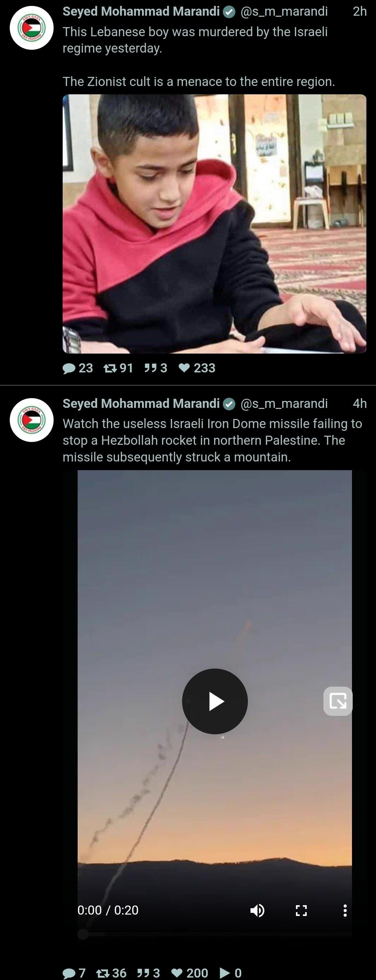The image size is (376, 980).
Task: Like the Lebanese boy tweet
Action: [x=197, y=368]
